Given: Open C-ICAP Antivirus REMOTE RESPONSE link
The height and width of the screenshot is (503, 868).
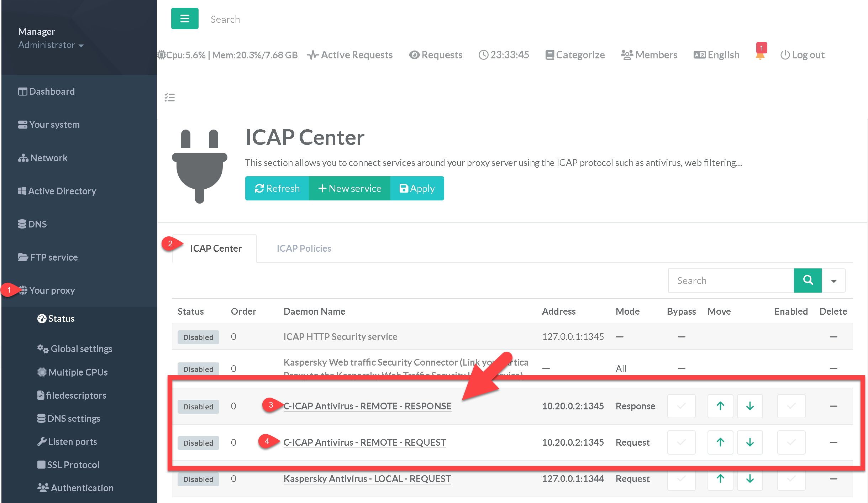Looking at the screenshot, I should [x=367, y=406].
